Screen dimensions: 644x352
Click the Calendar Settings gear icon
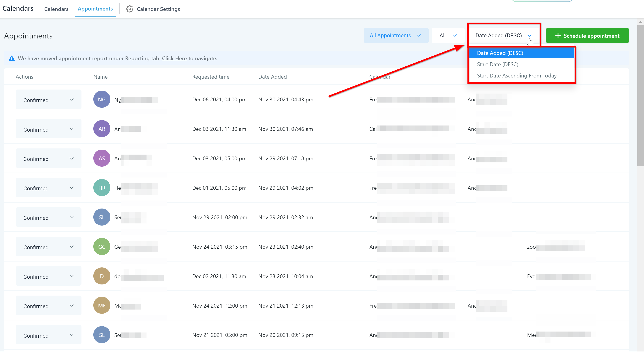point(129,9)
